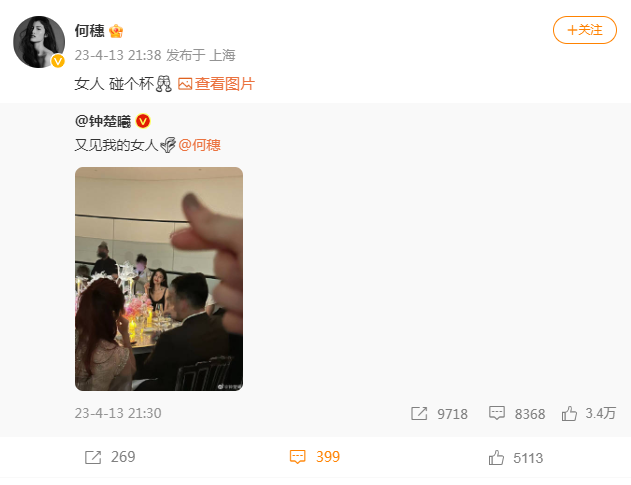Open 何穗's profile avatar
631x485 pixels.
pyautogui.click(x=39, y=42)
